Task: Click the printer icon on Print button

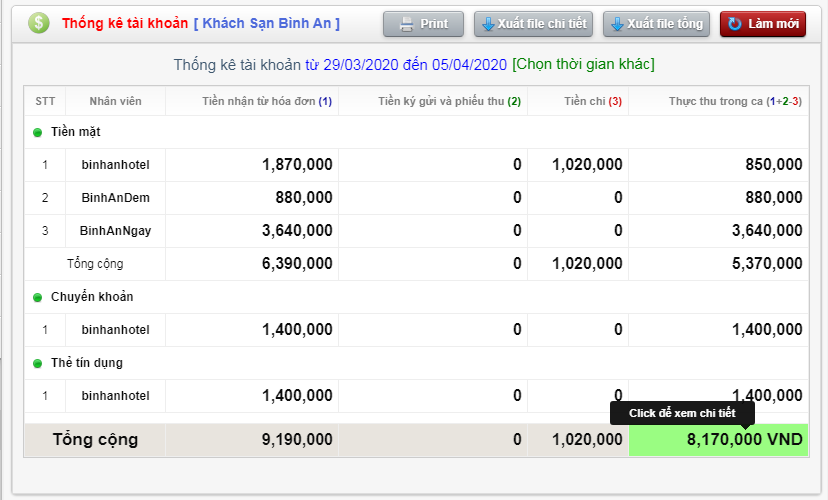Action: pos(405,24)
